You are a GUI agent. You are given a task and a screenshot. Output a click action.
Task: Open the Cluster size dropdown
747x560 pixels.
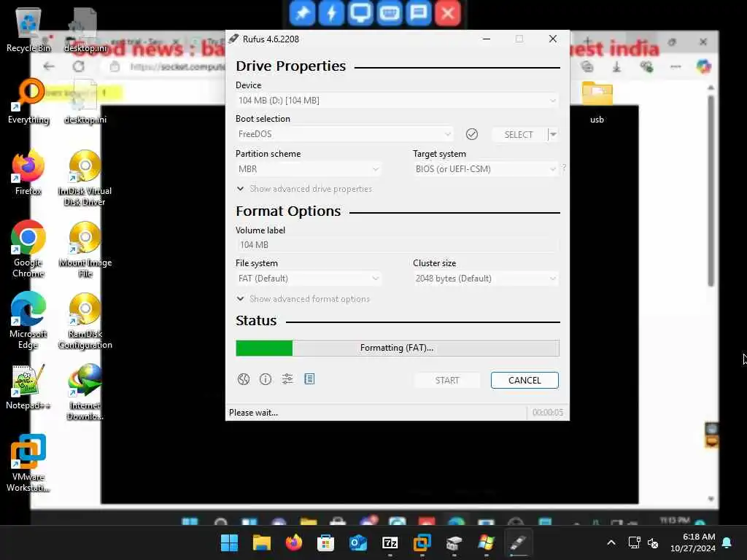(485, 279)
